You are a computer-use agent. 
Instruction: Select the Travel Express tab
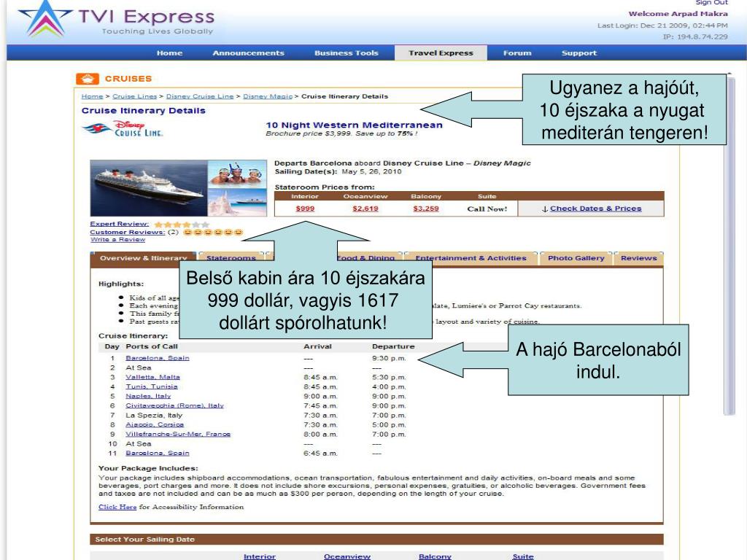tap(441, 52)
